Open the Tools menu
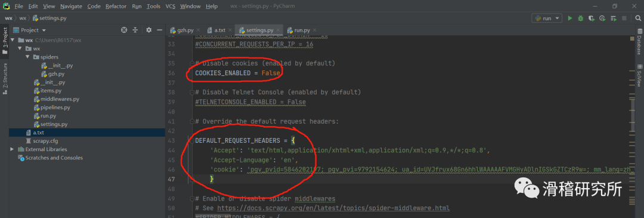644x218 pixels. pos(154,6)
